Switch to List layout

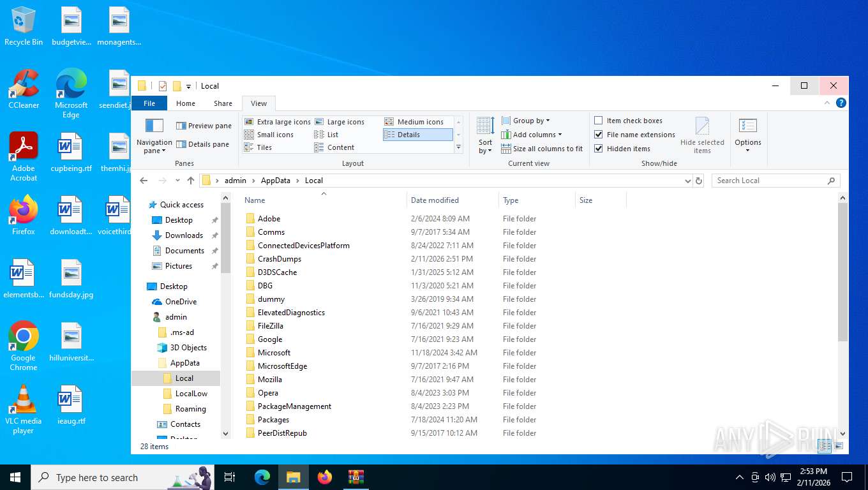tap(326, 135)
